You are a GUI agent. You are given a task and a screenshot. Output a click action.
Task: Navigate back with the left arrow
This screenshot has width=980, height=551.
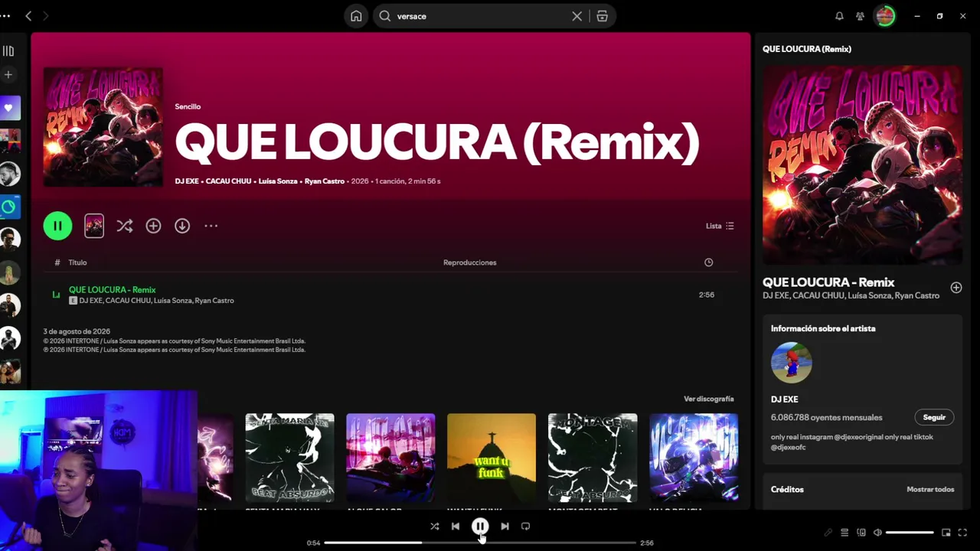pos(28,16)
